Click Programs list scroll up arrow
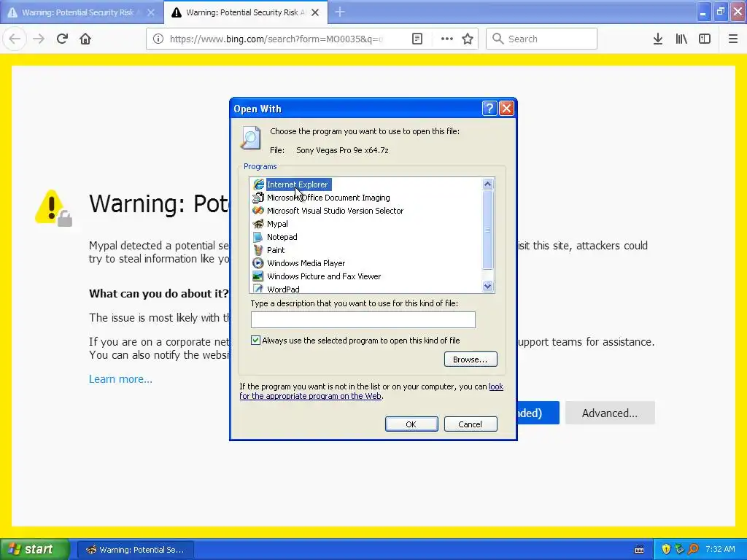The image size is (747, 560). pos(487,184)
